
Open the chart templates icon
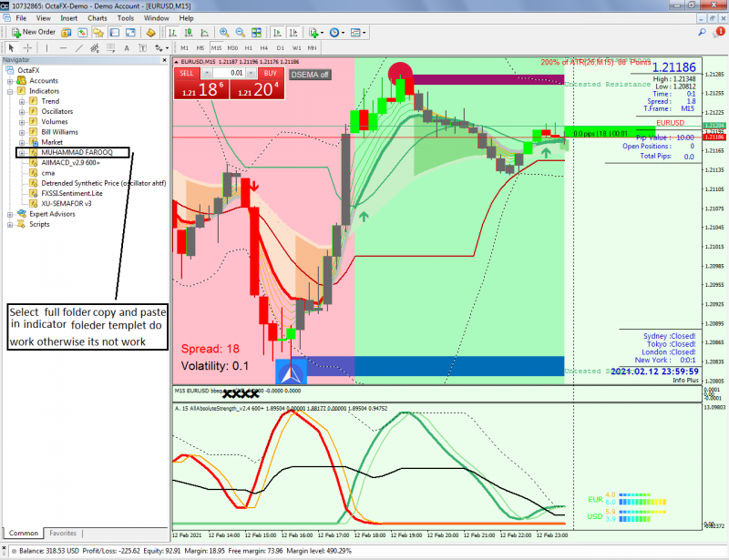click(x=355, y=33)
